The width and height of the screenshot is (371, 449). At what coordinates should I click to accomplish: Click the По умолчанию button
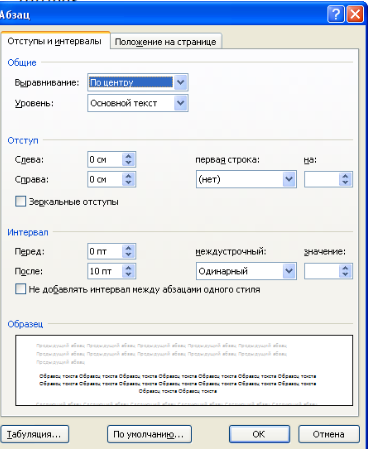point(149,434)
